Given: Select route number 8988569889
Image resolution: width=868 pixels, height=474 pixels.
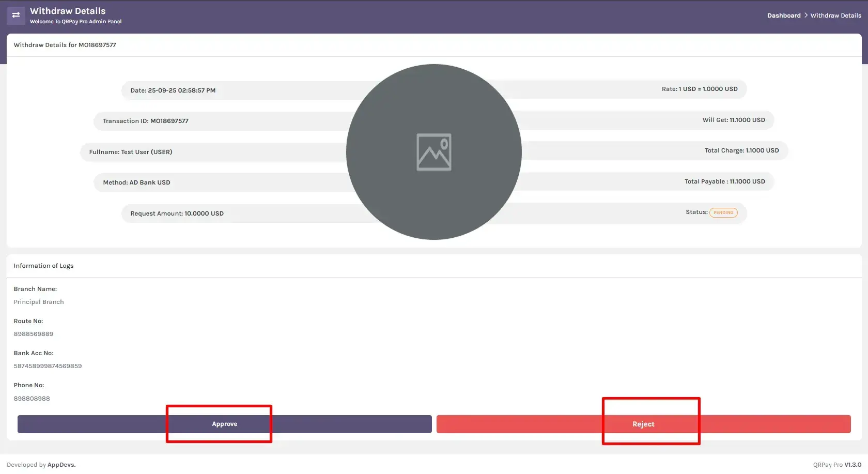Looking at the screenshot, I should [x=34, y=334].
